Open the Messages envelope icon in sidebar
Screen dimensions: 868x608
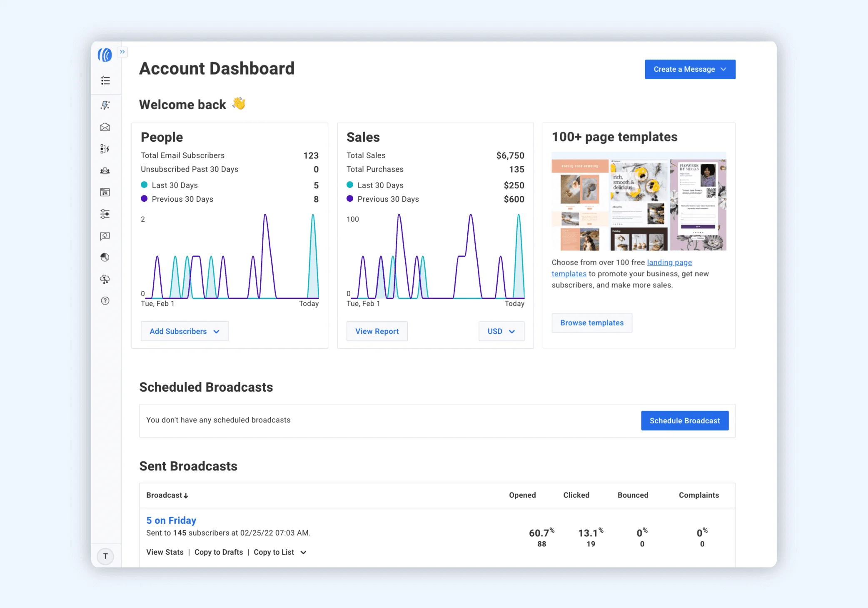tap(105, 127)
